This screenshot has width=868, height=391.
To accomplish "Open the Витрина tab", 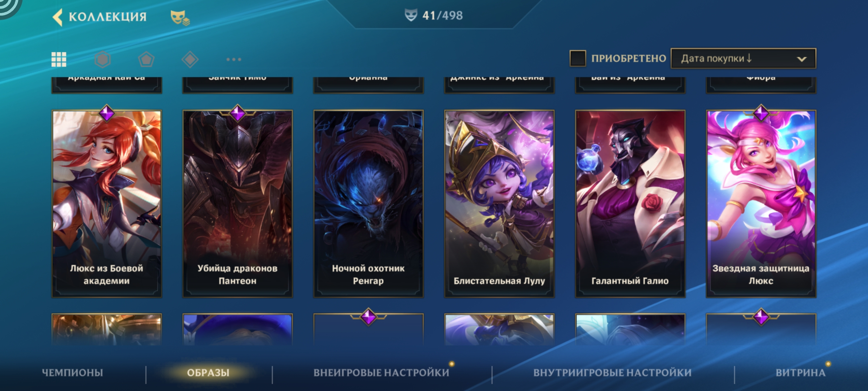I will 800,373.
